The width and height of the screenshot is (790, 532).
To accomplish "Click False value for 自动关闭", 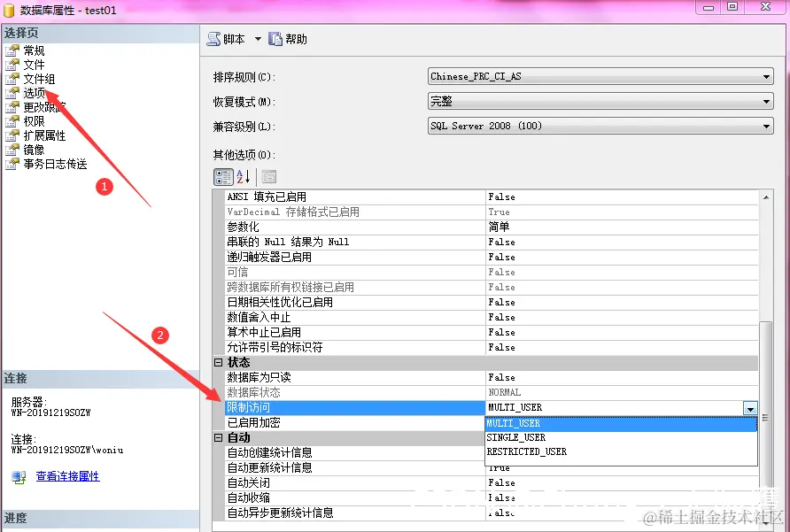I will (x=502, y=482).
